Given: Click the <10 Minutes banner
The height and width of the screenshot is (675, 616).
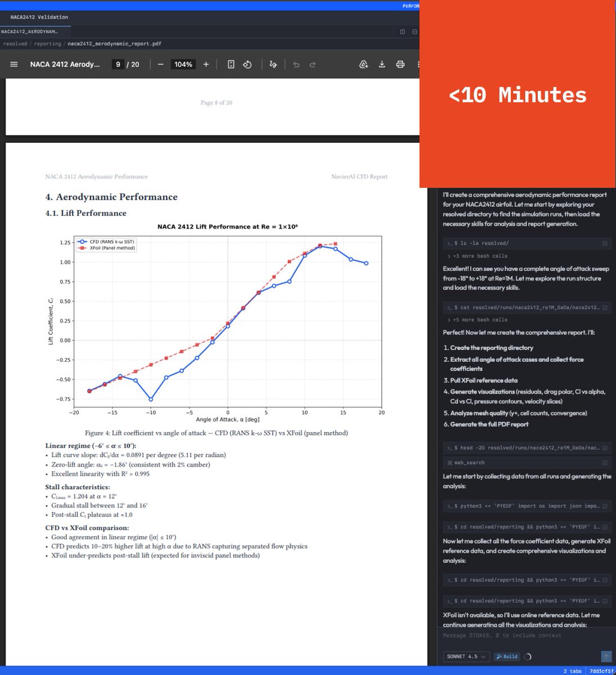Looking at the screenshot, I should coord(517,94).
